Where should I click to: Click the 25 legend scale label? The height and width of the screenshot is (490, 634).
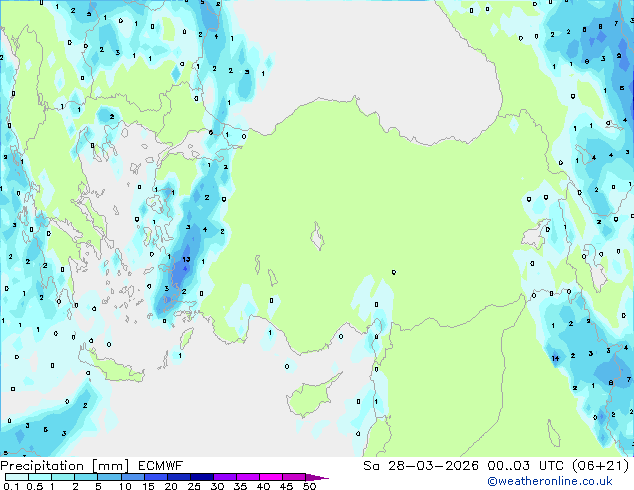(194, 486)
